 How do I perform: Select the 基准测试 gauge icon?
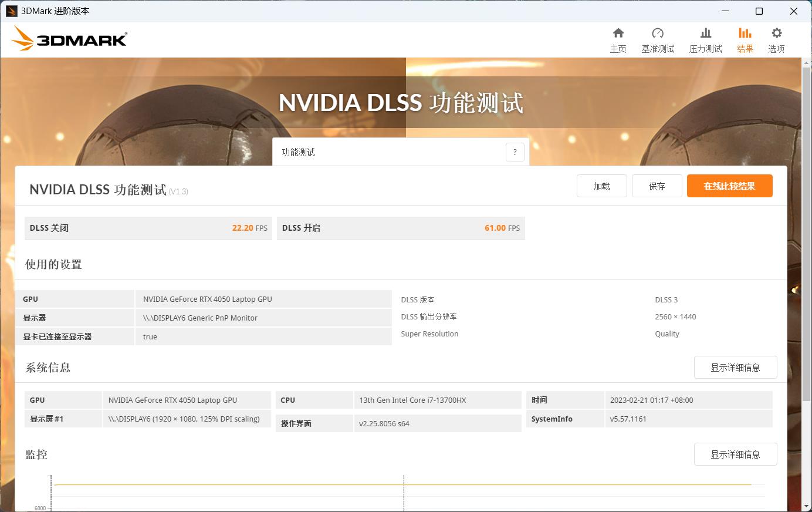[658, 39]
